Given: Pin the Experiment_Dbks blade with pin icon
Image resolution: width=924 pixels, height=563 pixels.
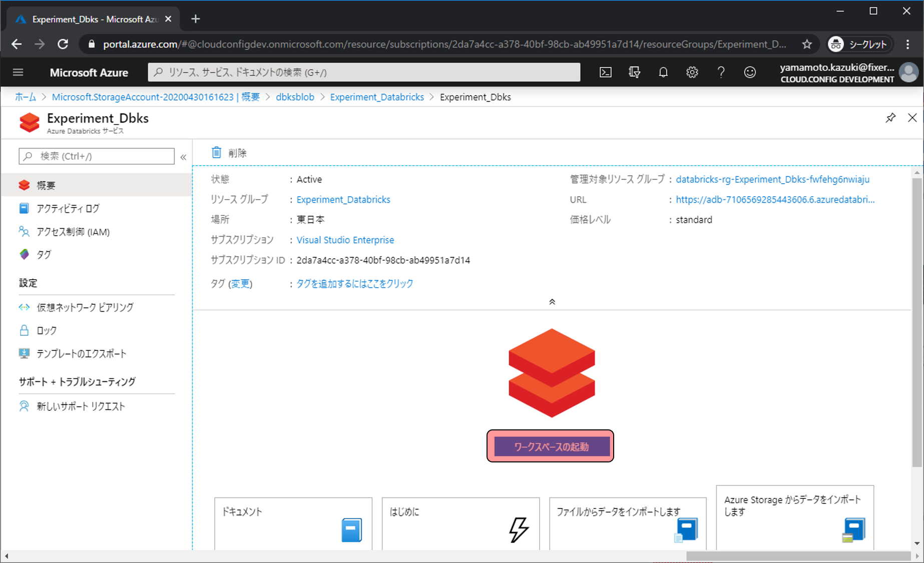Looking at the screenshot, I should (890, 118).
